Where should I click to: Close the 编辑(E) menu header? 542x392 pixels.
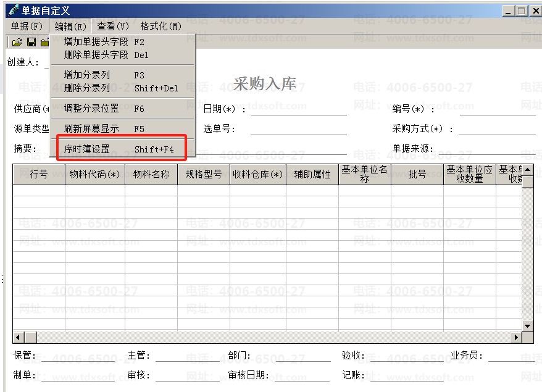pos(70,27)
